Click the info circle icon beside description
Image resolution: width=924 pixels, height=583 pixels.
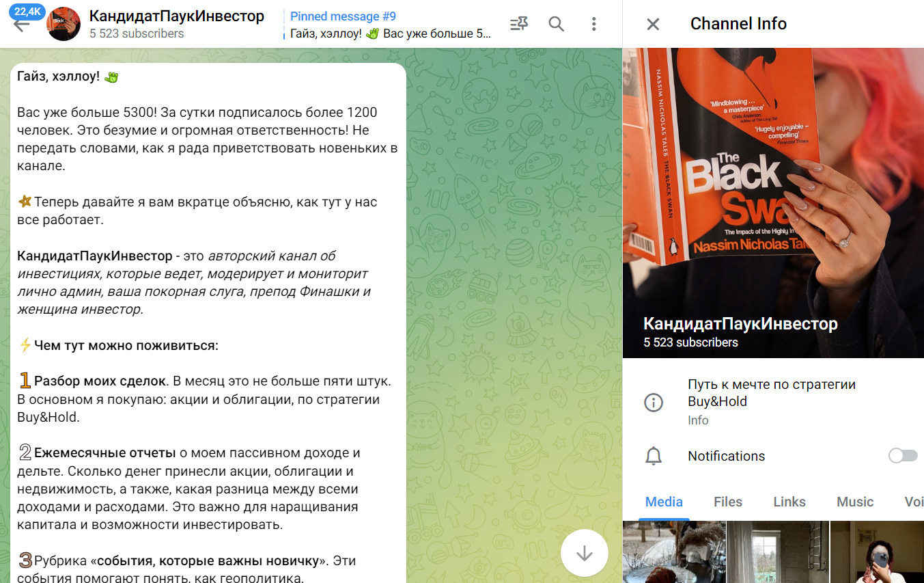pos(654,403)
